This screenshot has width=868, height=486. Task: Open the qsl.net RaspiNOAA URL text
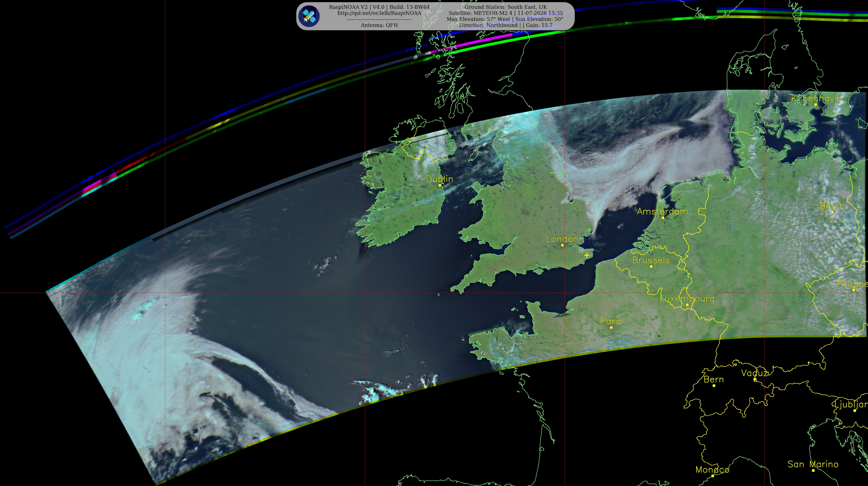[379, 13]
